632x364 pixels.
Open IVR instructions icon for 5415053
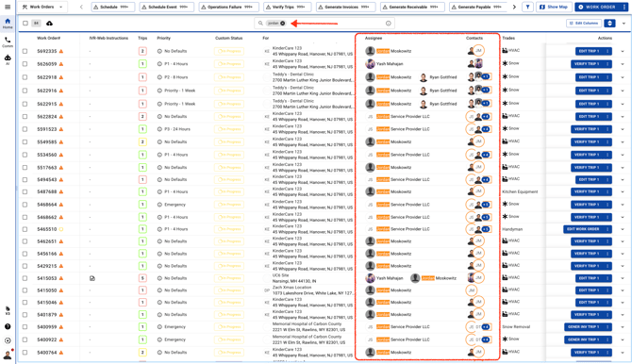coord(92,278)
